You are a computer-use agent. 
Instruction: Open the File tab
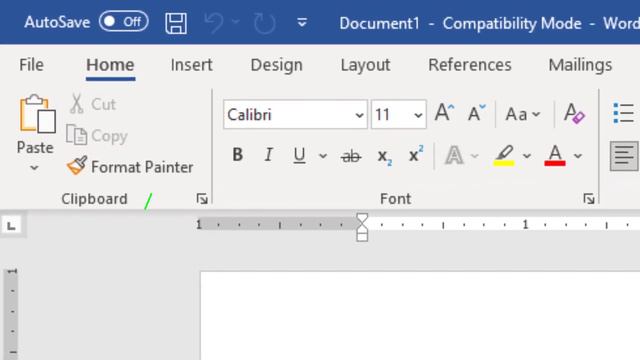point(31,65)
